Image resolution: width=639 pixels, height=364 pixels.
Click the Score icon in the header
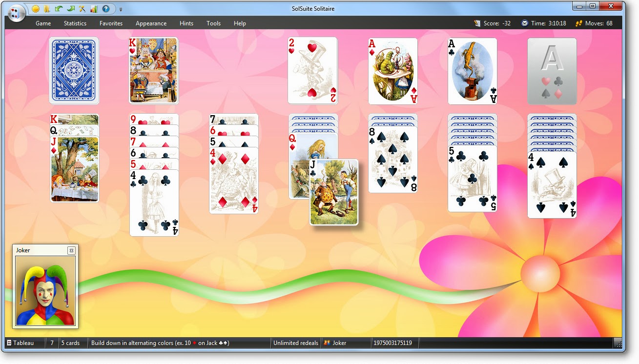tap(477, 23)
